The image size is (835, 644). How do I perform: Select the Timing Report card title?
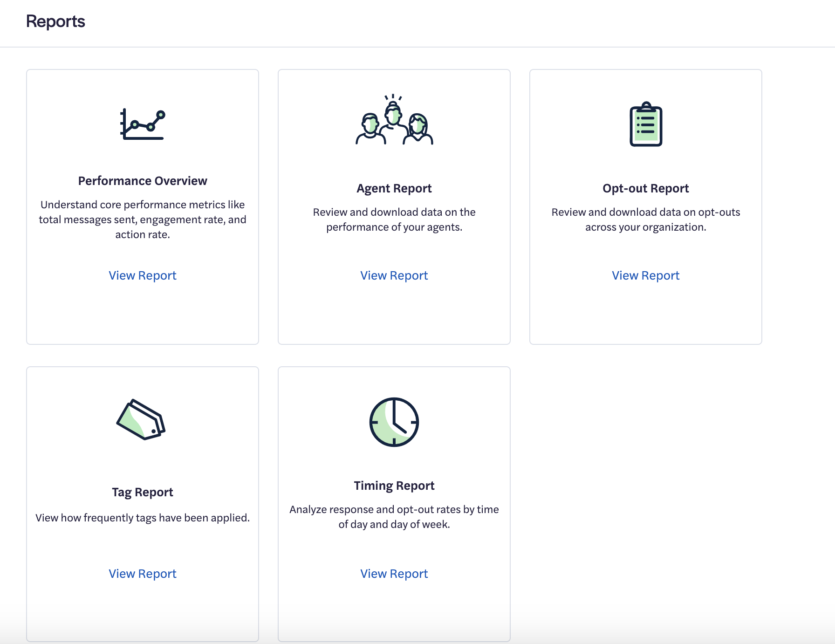pos(394,486)
